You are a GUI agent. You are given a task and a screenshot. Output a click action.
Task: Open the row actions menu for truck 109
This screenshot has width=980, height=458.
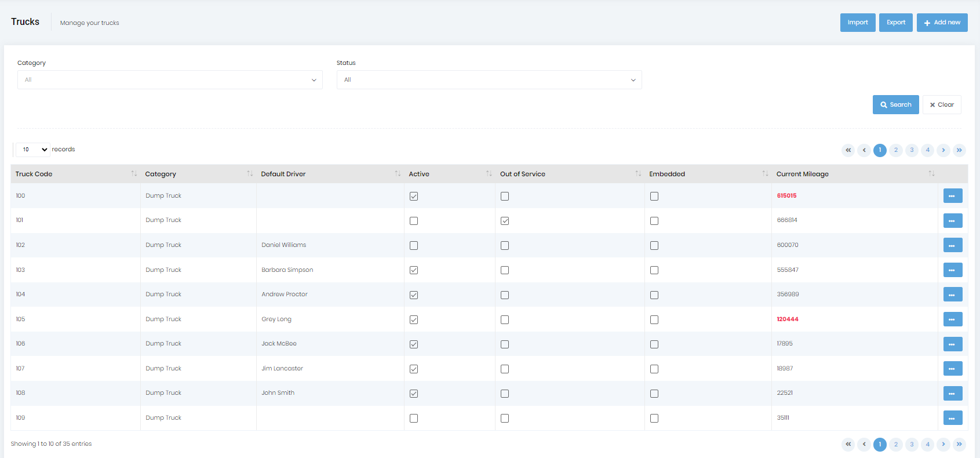click(x=952, y=418)
